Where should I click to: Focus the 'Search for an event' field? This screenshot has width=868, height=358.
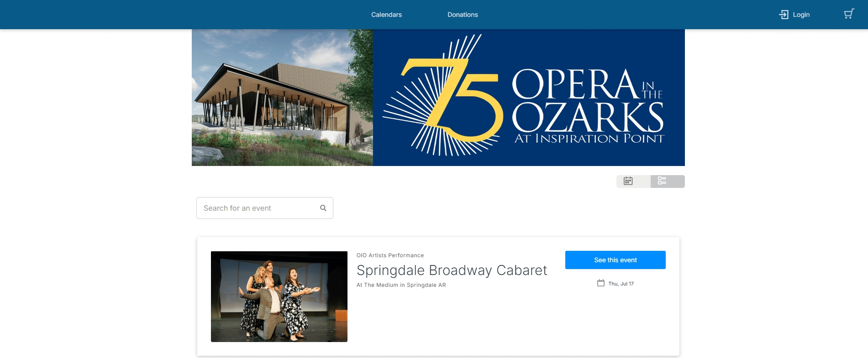(x=265, y=208)
